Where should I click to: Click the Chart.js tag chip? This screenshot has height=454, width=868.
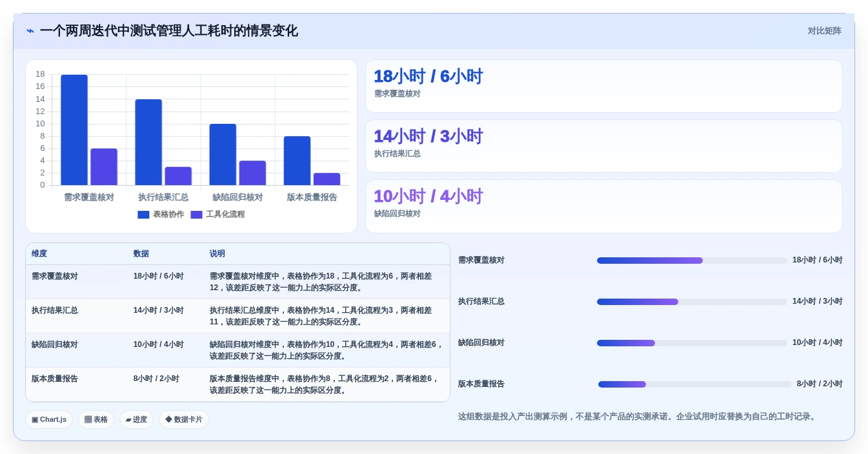pos(49,420)
